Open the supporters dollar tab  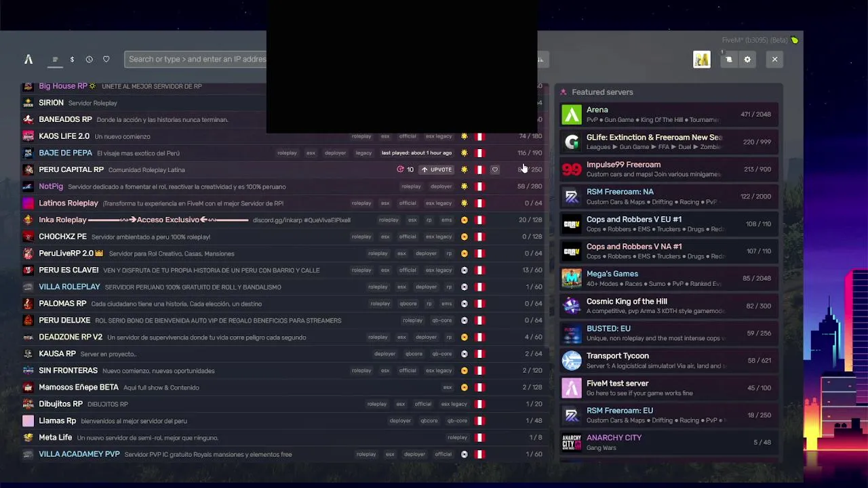72,60
